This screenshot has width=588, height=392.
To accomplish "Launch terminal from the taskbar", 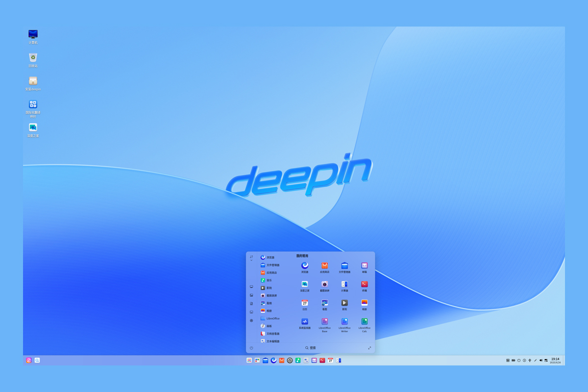I will (x=322, y=360).
